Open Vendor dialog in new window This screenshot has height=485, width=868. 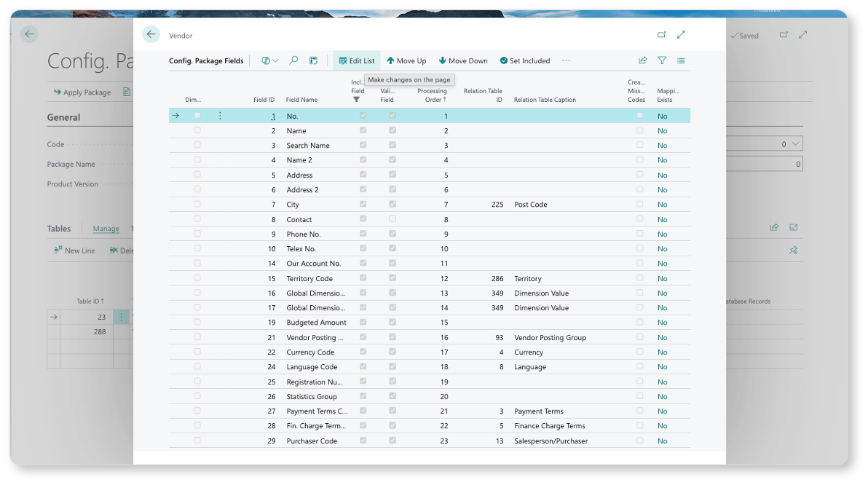pos(661,34)
